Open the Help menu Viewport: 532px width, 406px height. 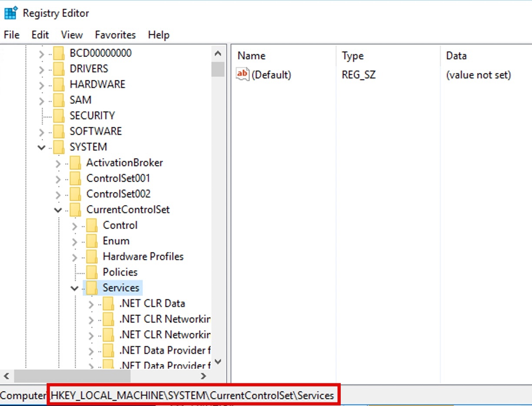tap(158, 35)
